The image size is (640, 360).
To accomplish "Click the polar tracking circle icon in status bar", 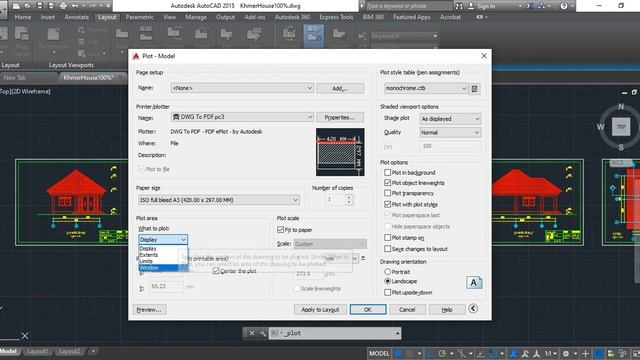I will pyautogui.click(x=442, y=353).
